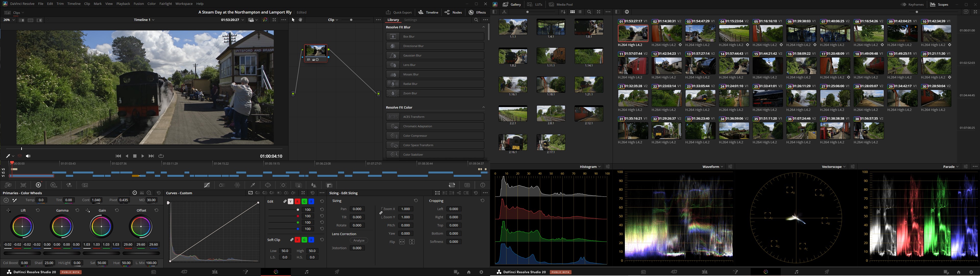Toggle Zoom X and Y link
Viewport: 980px width, 276px height.
[x=381, y=213]
